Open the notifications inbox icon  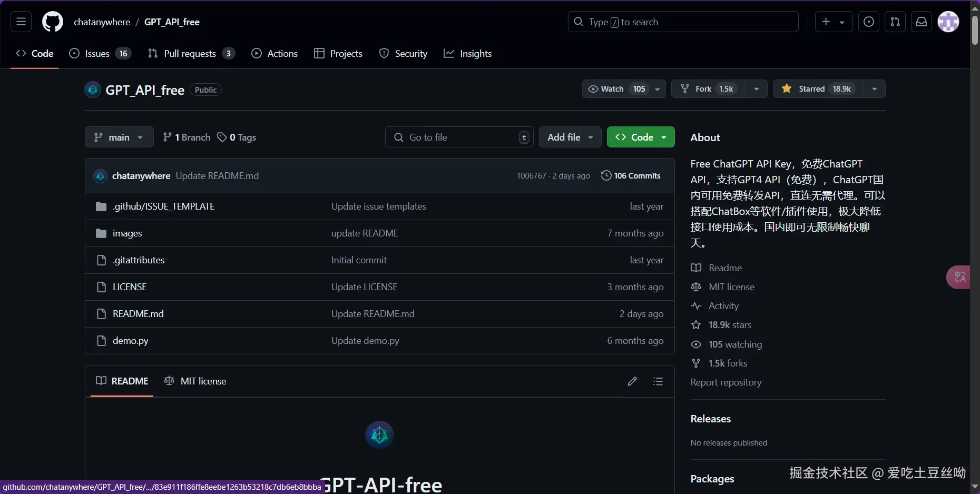click(x=922, y=22)
